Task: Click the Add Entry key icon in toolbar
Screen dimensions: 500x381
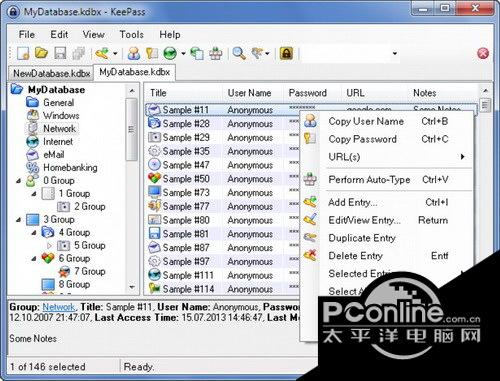Action: click(x=102, y=53)
